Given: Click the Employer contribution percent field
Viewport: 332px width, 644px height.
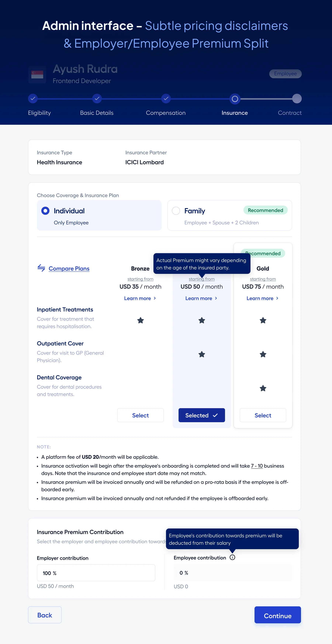Looking at the screenshot, I should pos(96,573).
